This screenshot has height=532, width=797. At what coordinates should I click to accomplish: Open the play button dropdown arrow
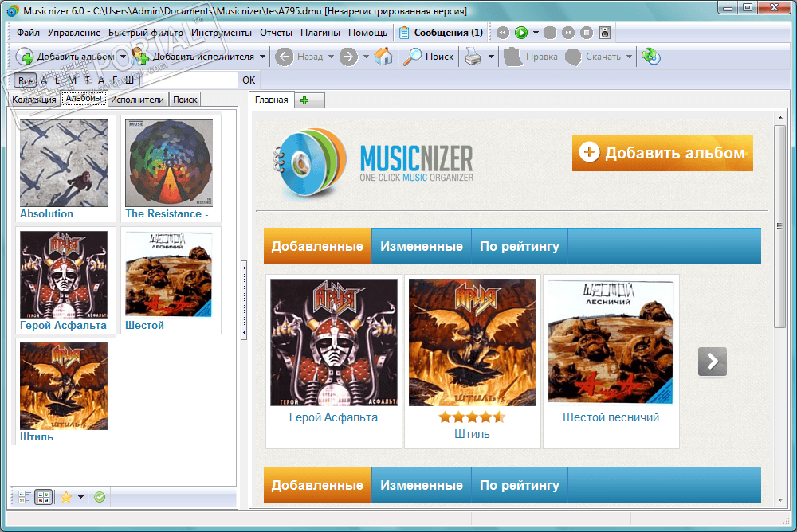tap(536, 33)
